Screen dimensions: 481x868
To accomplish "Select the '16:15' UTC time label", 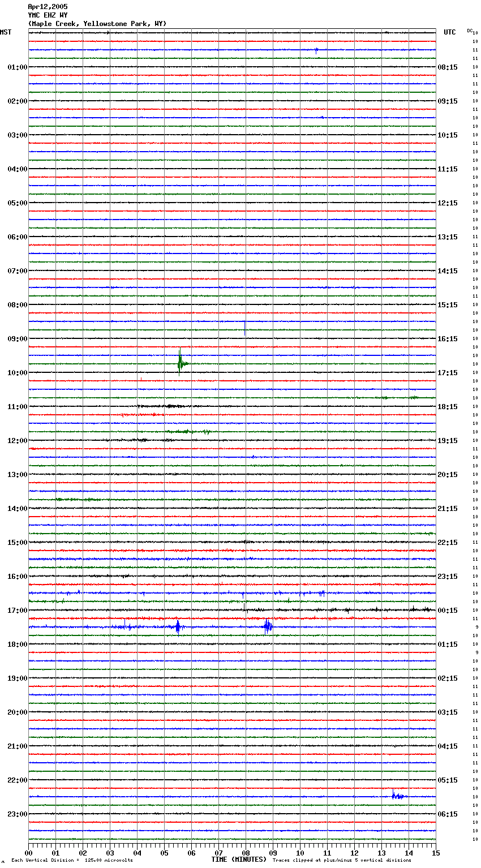I will [448, 339].
